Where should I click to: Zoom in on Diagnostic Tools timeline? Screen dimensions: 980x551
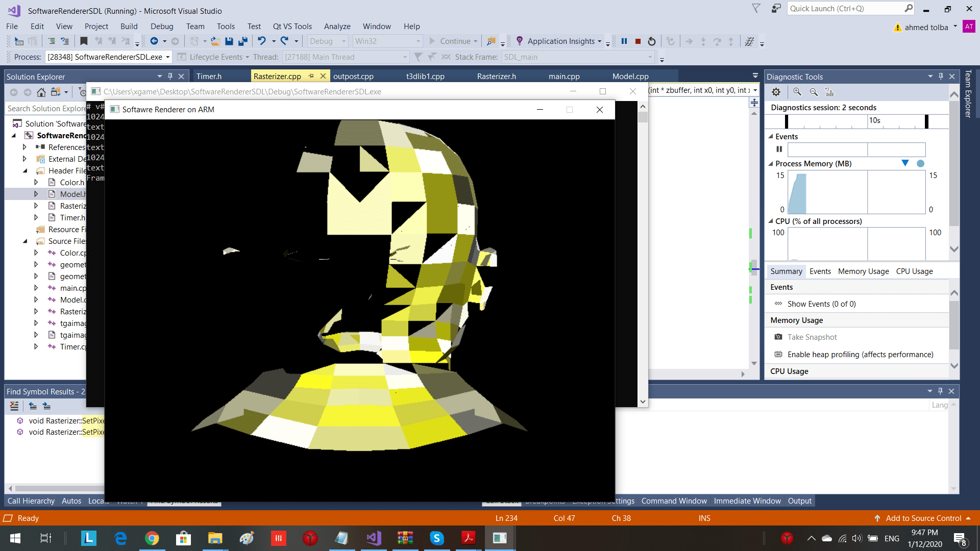pyautogui.click(x=797, y=92)
